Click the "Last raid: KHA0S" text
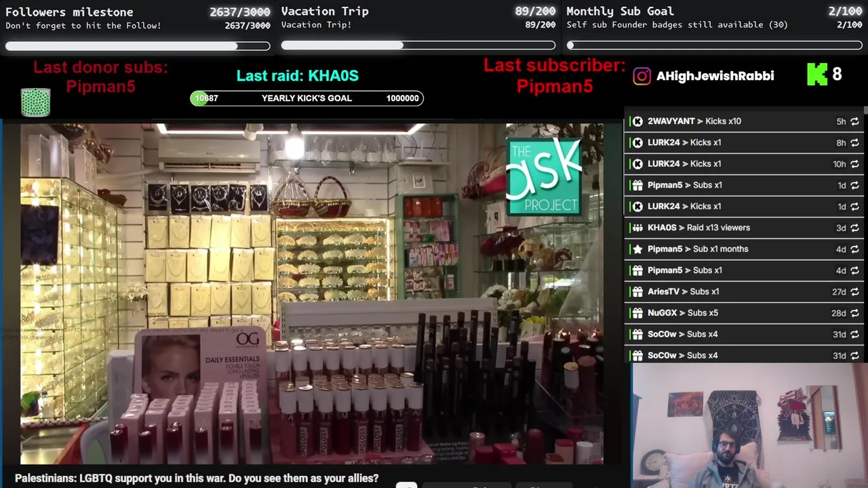 (297, 75)
